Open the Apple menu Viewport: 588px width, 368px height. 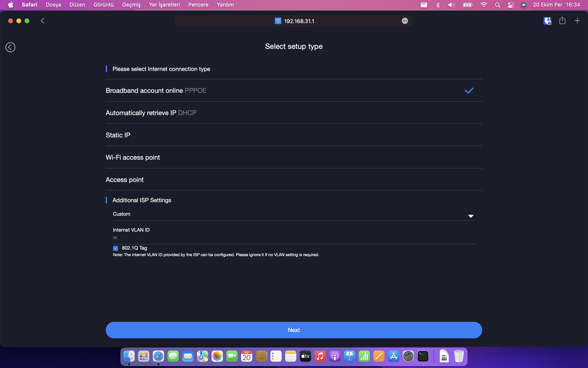11,5
